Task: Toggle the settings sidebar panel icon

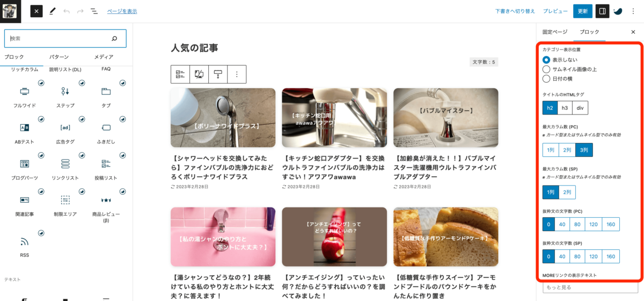Action: coord(602,11)
